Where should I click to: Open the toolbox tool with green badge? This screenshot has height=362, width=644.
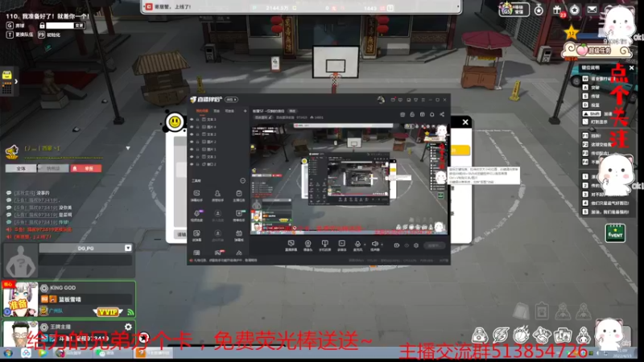pyautogui.click(x=239, y=215)
